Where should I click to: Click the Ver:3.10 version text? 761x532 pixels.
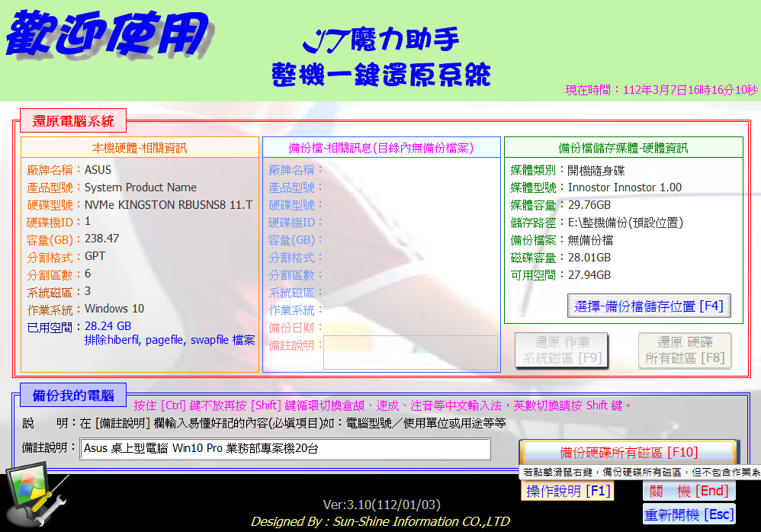pos(381,505)
